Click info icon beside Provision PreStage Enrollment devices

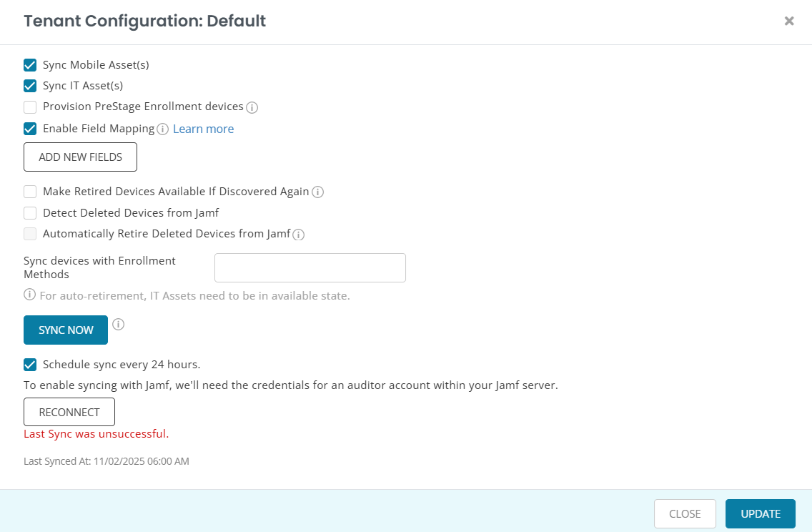(252, 107)
